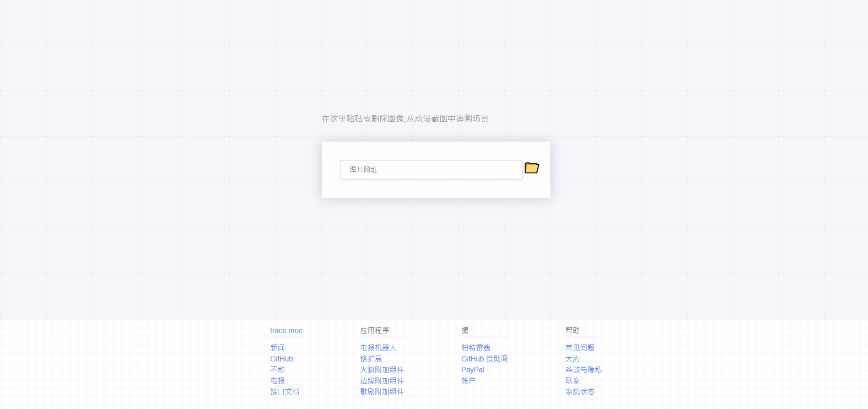Visit the 帕特雷翁 Patreon link

point(475,348)
